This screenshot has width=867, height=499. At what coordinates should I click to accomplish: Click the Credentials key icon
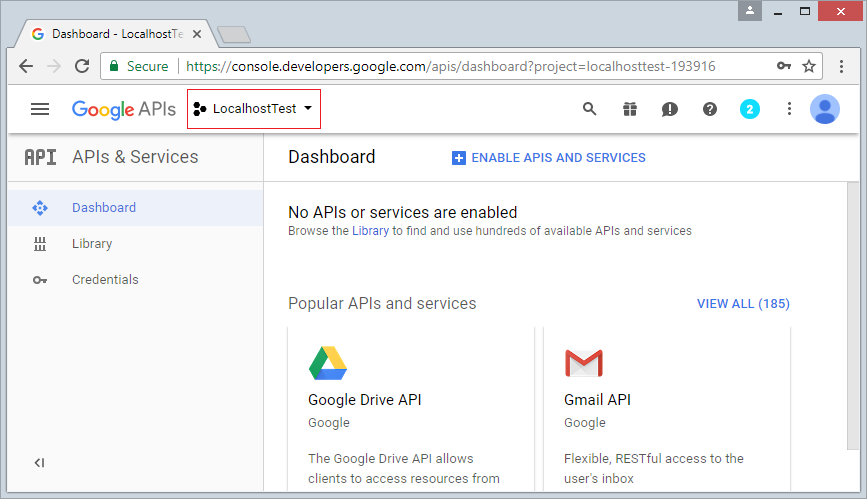pos(40,280)
